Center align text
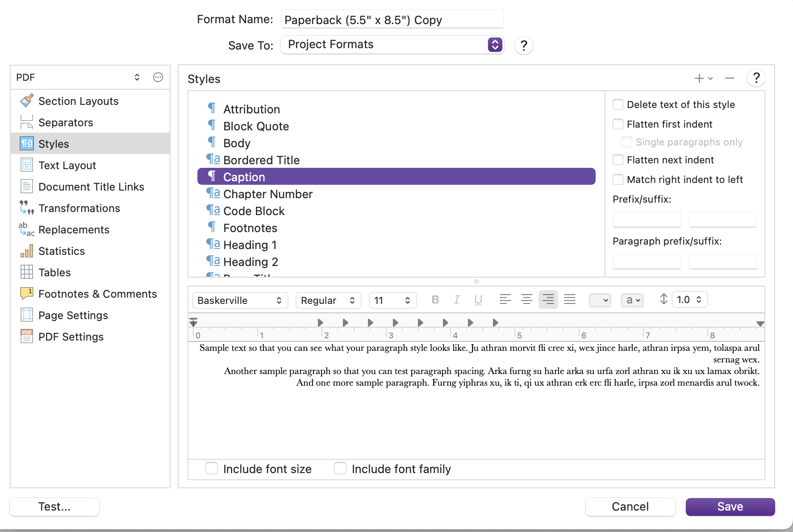This screenshot has height=532, width=793. 526,299
